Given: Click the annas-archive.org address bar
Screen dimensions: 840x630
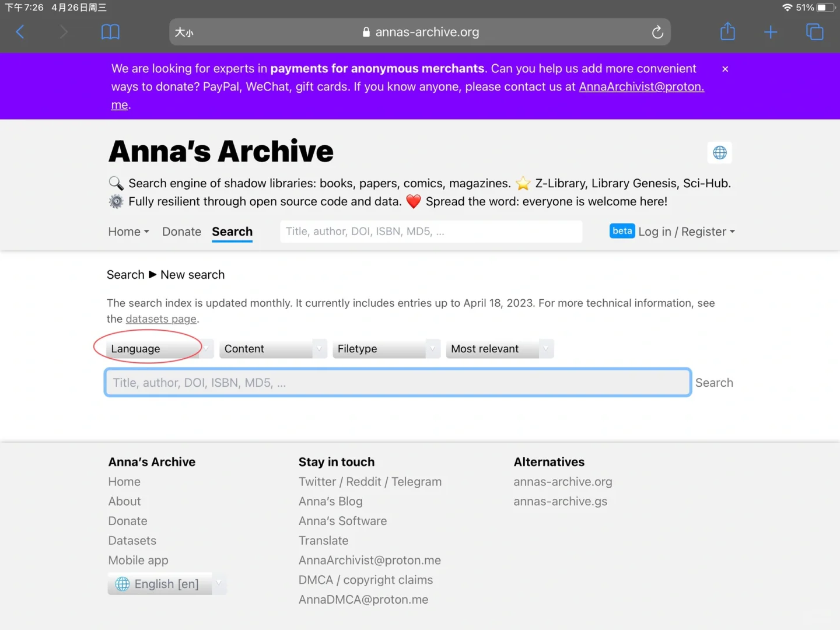Looking at the screenshot, I should coord(420,32).
